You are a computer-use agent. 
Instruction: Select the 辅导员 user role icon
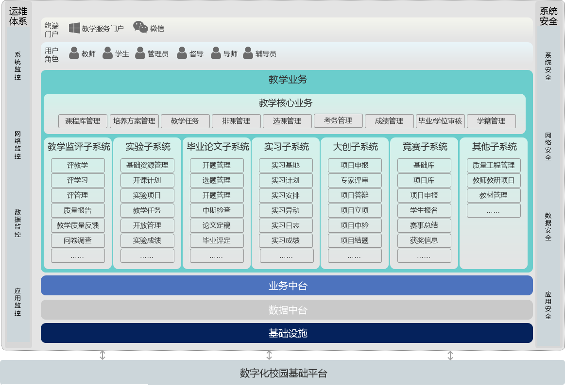point(248,53)
